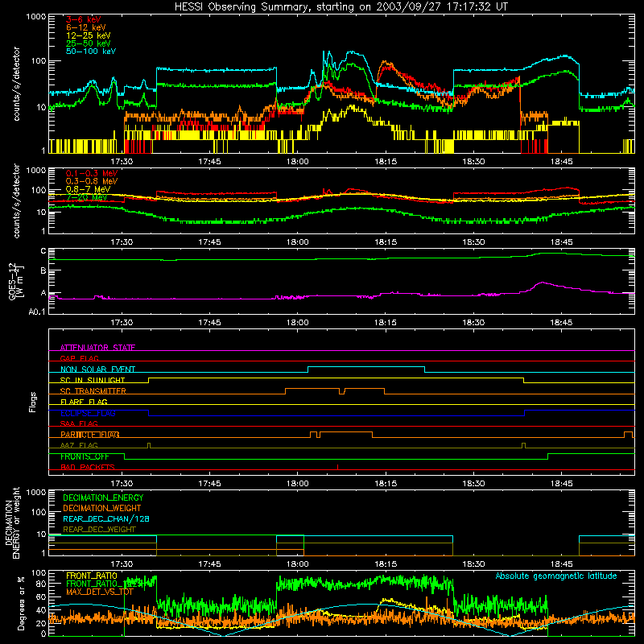Click 18:45 time label under the Flags panel

pyautogui.click(x=561, y=484)
